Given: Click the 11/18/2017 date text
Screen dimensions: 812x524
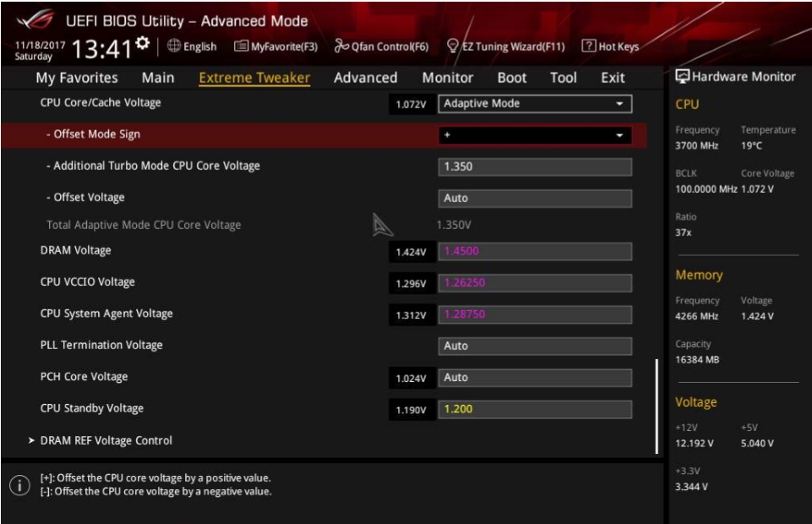Looking at the screenshot, I should [40, 45].
